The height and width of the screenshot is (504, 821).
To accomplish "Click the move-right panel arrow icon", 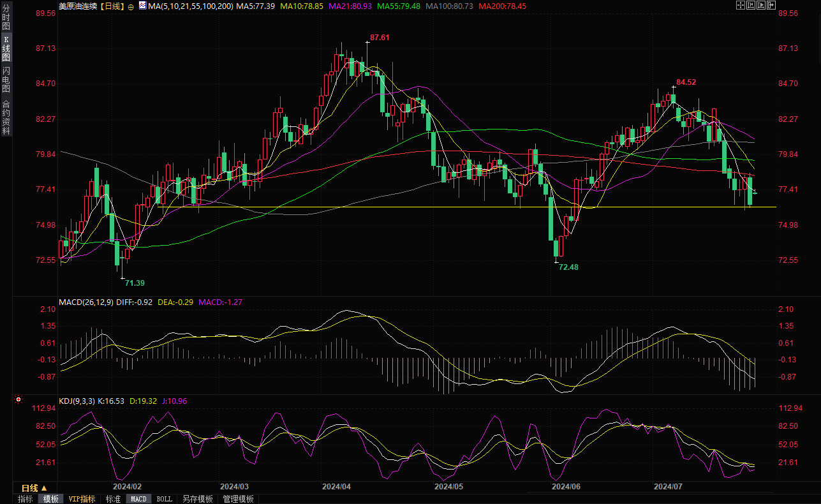I will pos(772,6).
